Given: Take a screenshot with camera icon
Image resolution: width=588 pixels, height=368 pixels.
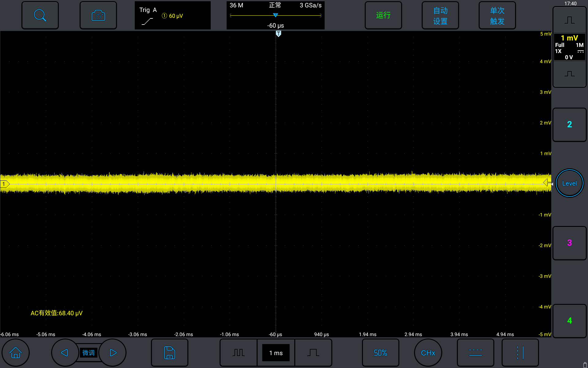Looking at the screenshot, I should (98, 15).
